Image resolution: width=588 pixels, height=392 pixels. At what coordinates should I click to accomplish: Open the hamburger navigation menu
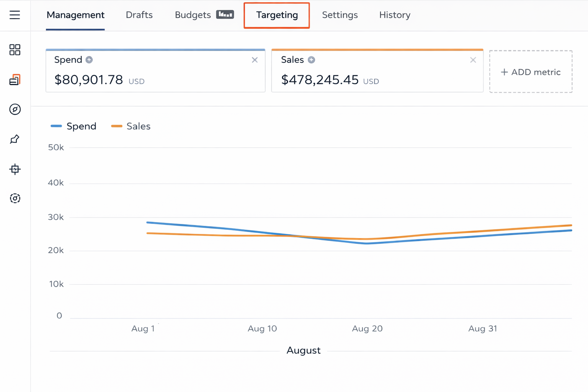pos(15,15)
